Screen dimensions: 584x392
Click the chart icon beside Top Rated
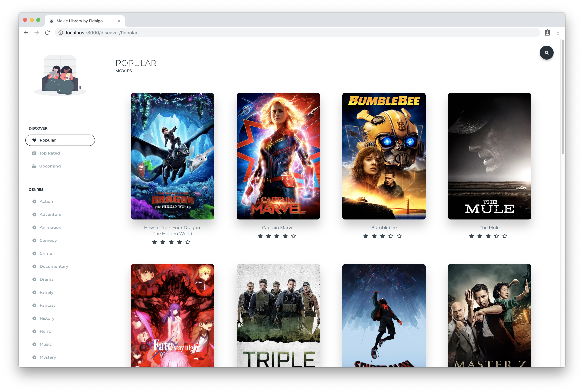pyautogui.click(x=34, y=153)
